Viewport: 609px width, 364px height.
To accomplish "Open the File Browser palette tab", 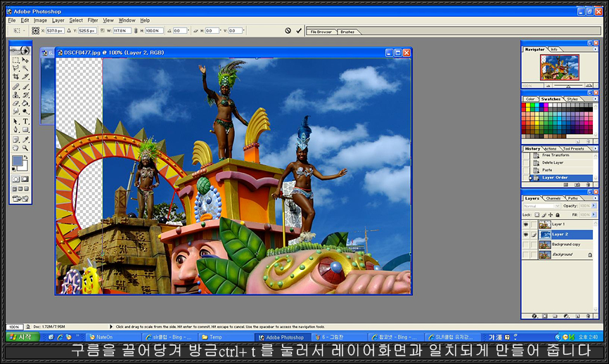I will [x=321, y=32].
